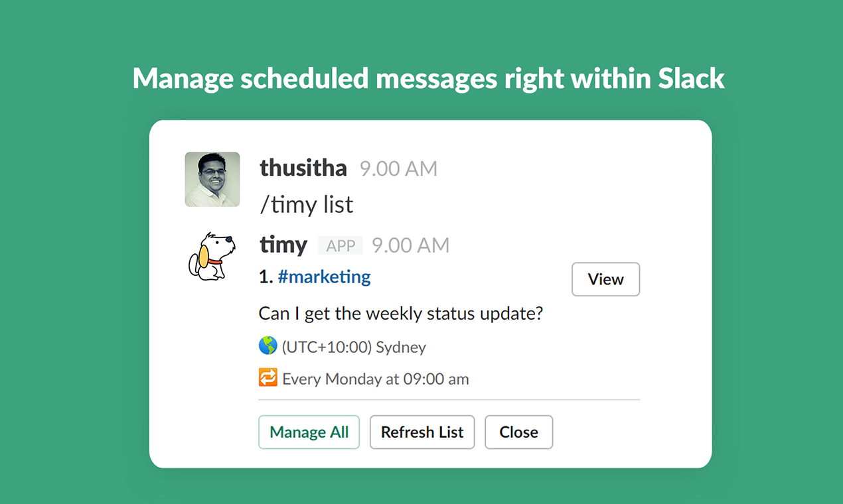
Task: Click the (UTC+10:00) Sydney timezone text
Action: tap(354, 347)
